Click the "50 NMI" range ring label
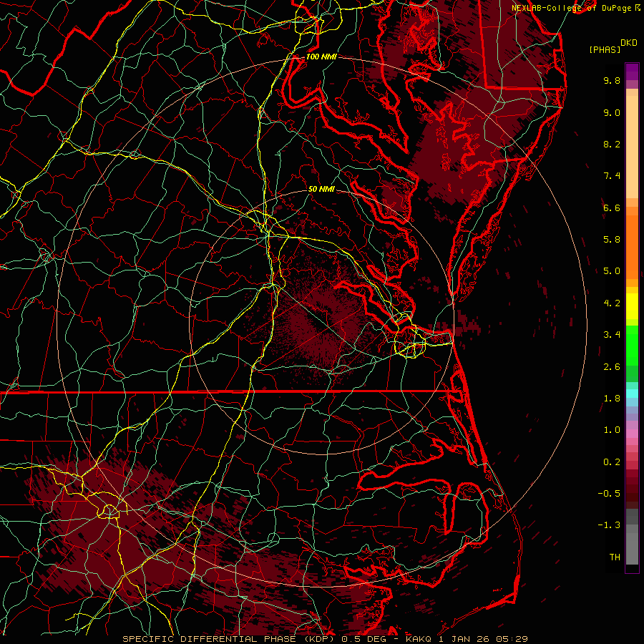644x644 pixels. [x=321, y=189]
